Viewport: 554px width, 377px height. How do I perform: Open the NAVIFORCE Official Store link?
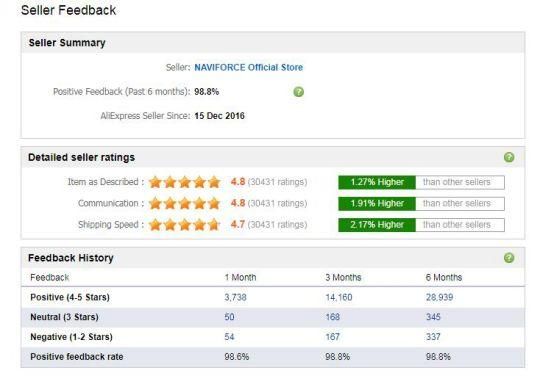pyautogui.click(x=248, y=67)
